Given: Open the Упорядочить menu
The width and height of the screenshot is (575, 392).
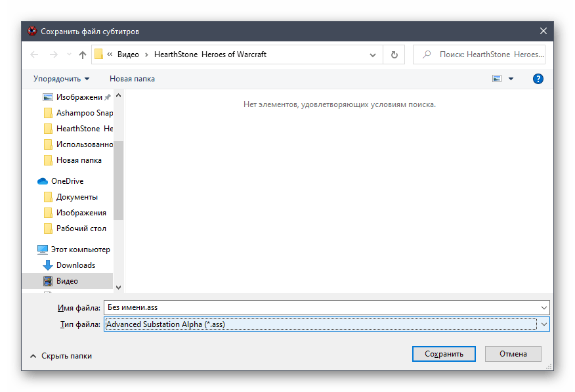Looking at the screenshot, I should click(x=61, y=79).
